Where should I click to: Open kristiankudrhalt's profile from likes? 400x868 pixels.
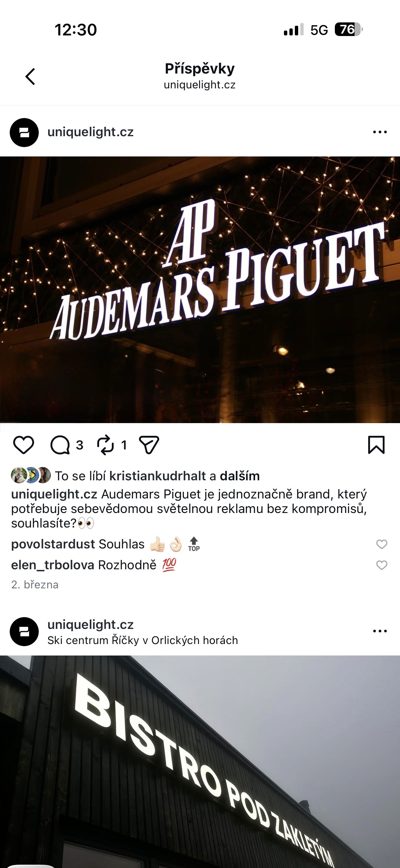coord(158,476)
